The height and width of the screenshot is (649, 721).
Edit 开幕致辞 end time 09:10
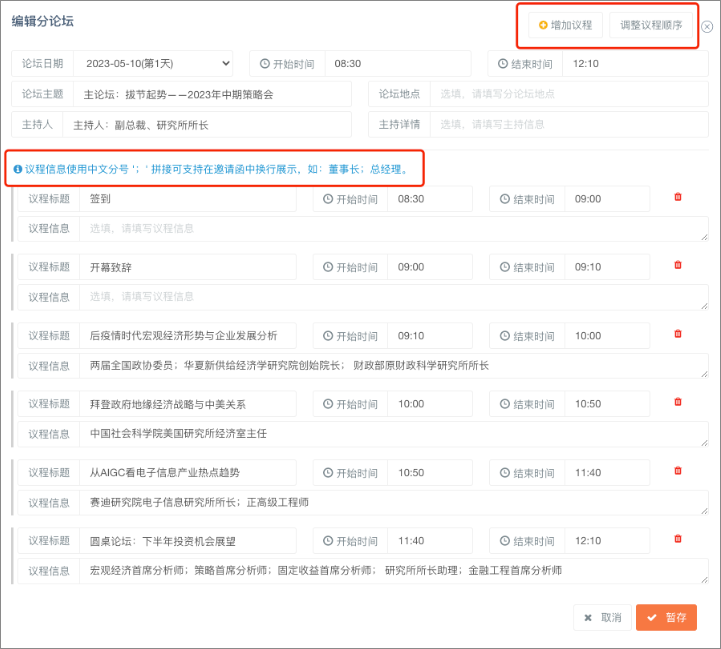coord(607,267)
